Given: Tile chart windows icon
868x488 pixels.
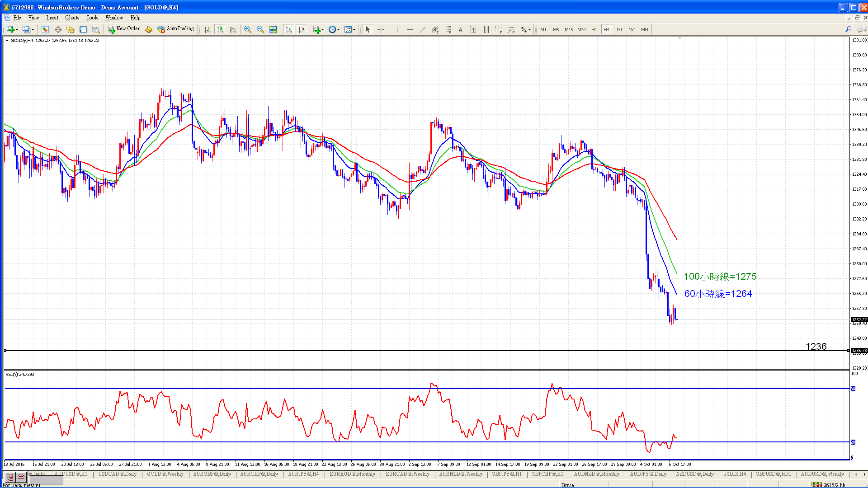Looking at the screenshot, I should (x=273, y=29).
